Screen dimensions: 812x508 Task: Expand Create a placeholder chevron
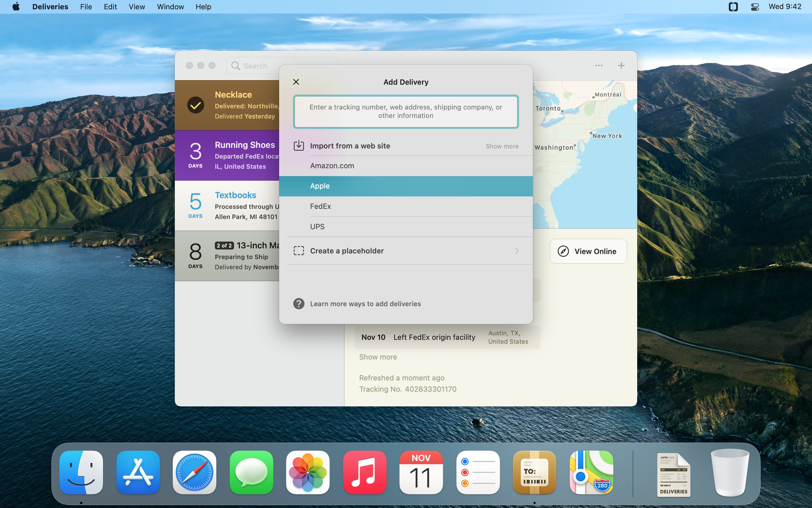coord(517,251)
